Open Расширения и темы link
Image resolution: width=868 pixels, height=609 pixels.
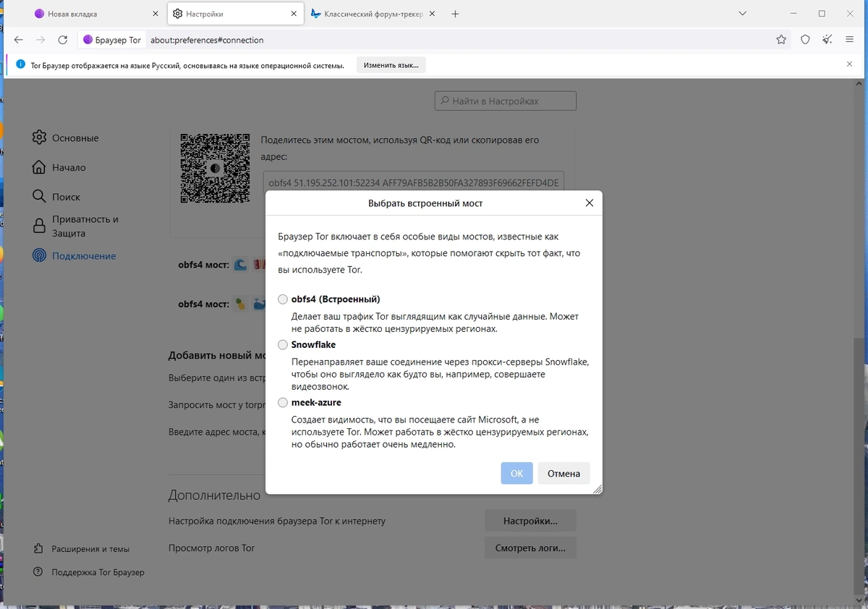[90, 549]
